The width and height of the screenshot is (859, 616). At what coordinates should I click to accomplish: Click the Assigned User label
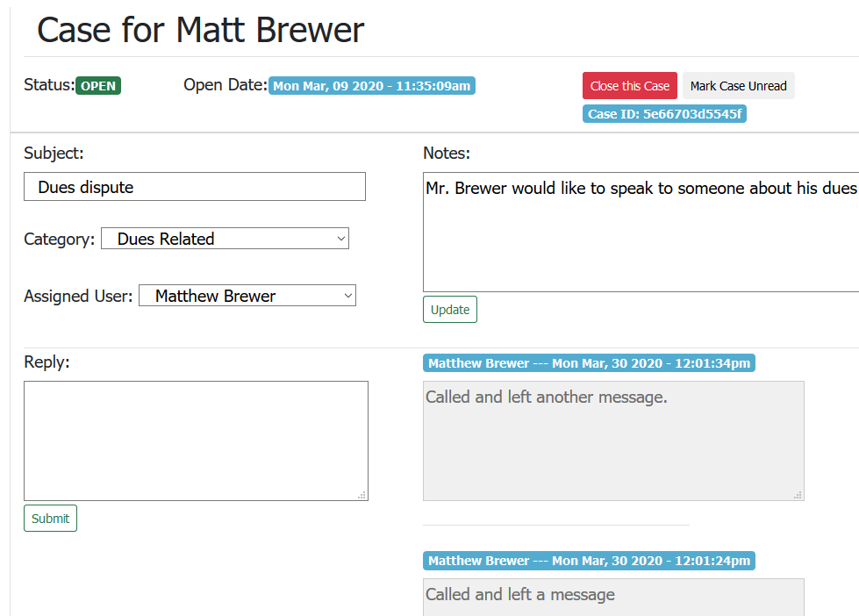click(78, 297)
